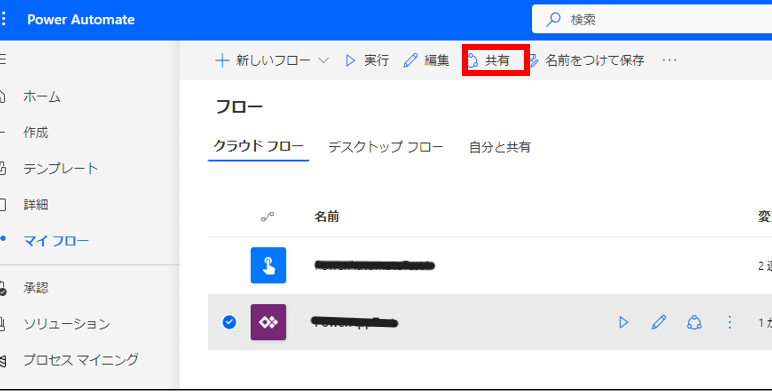Open 作成 in sidebar

35,132
